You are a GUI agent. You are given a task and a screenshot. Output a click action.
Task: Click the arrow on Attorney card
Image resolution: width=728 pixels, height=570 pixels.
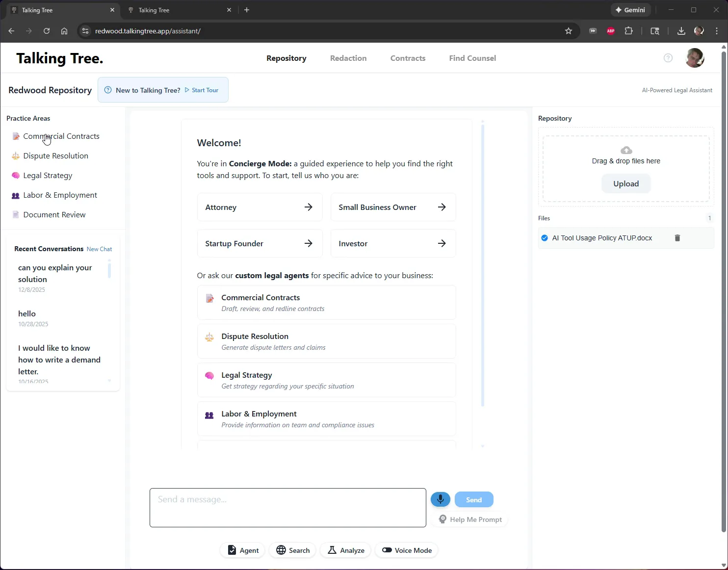(x=308, y=207)
